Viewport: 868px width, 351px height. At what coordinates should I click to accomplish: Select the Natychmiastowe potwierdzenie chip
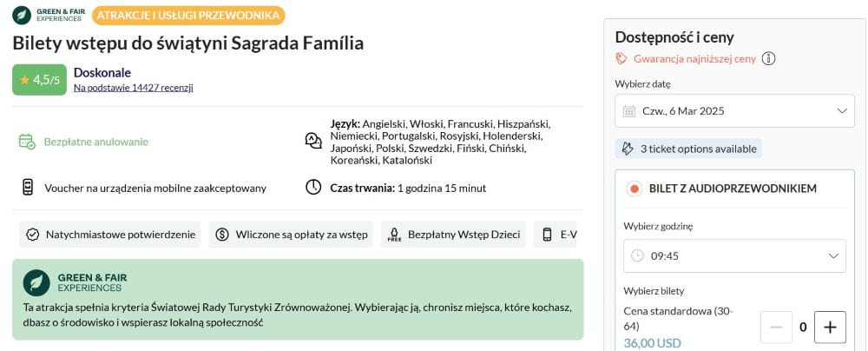(110, 235)
